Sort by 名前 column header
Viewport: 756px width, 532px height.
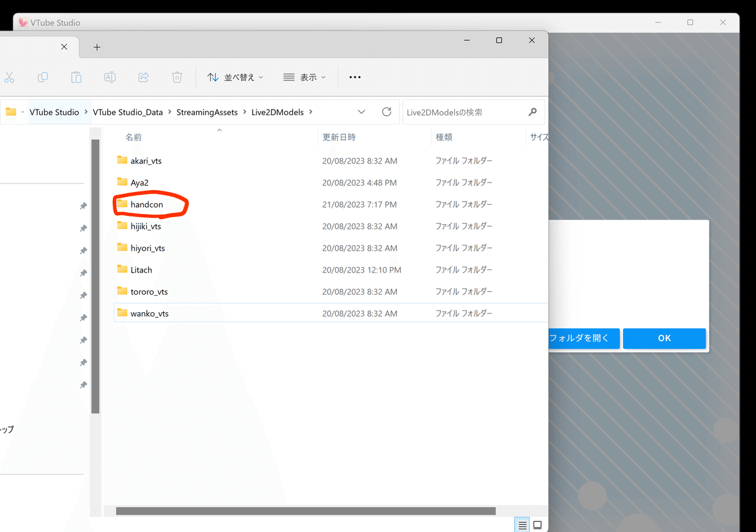point(134,137)
